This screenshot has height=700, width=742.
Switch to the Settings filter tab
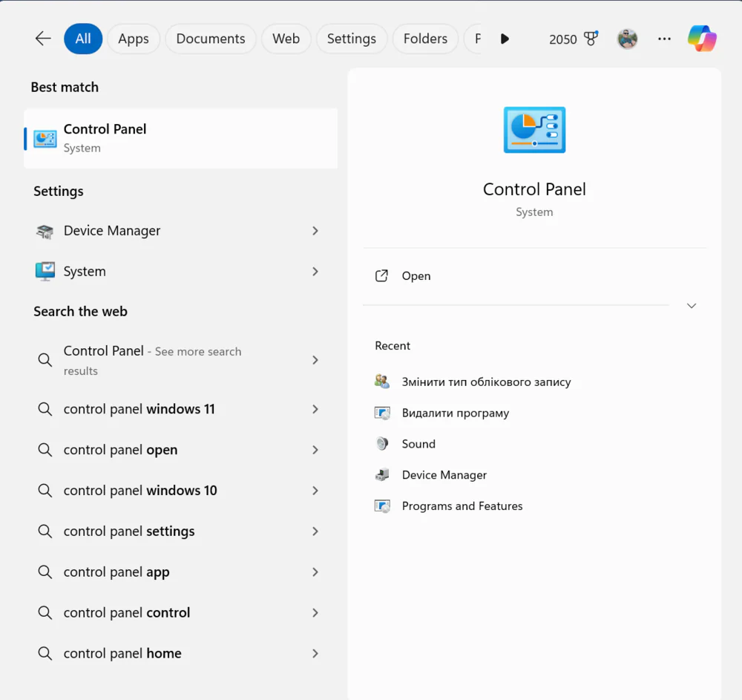click(352, 39)
